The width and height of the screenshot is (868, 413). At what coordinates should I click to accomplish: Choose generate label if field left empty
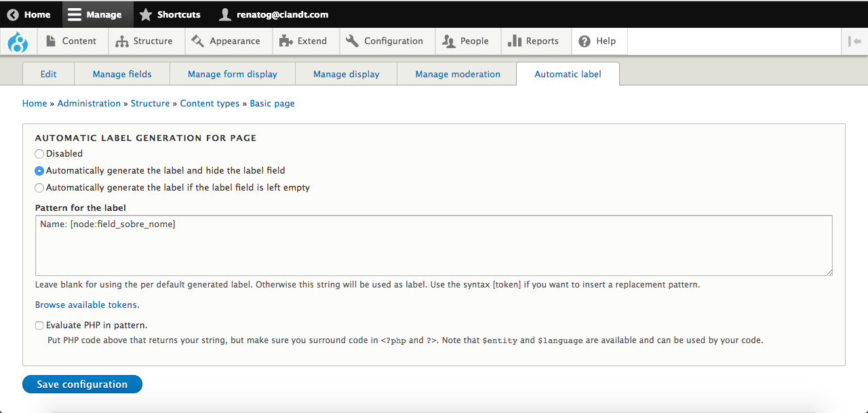39,188
